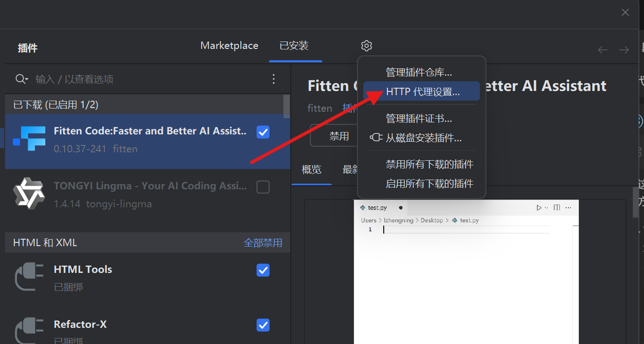
Task: Select the HTML Tools plugin name
Action: click(x=83, y=269)
